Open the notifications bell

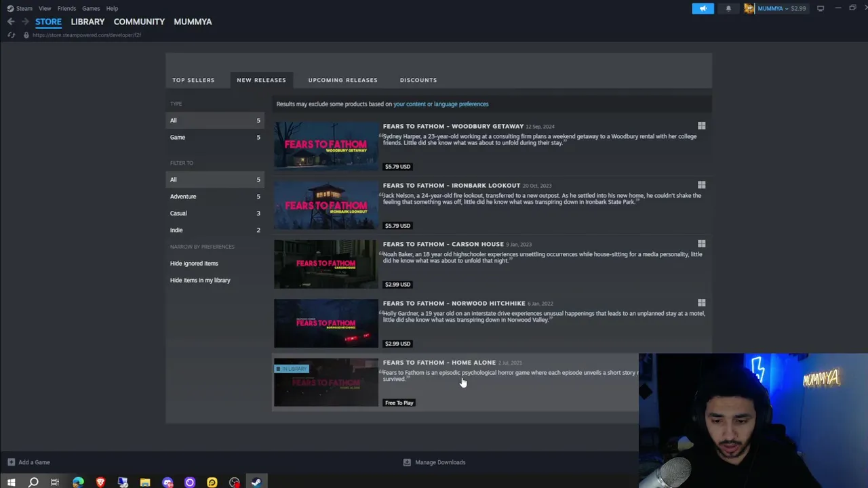pos(728,8)
